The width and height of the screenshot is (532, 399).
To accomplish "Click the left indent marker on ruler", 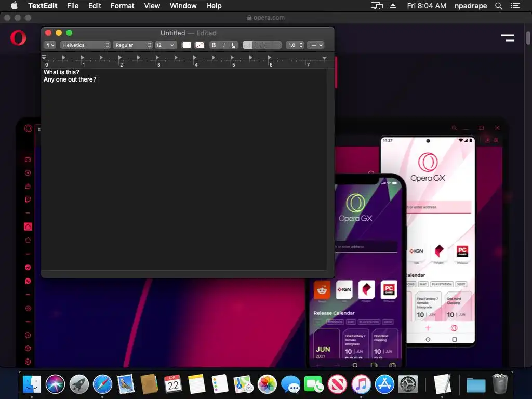I will 44,57.
